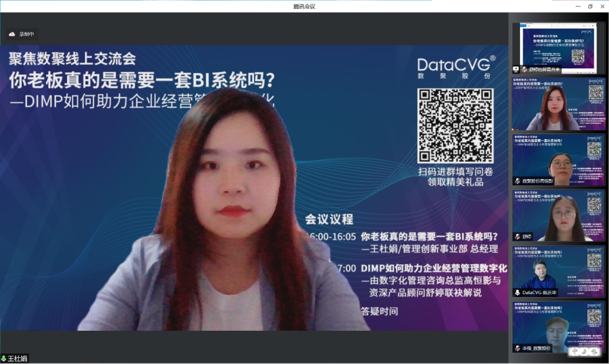Click the 答疑时间 agenda text

[x=379, y=311]
